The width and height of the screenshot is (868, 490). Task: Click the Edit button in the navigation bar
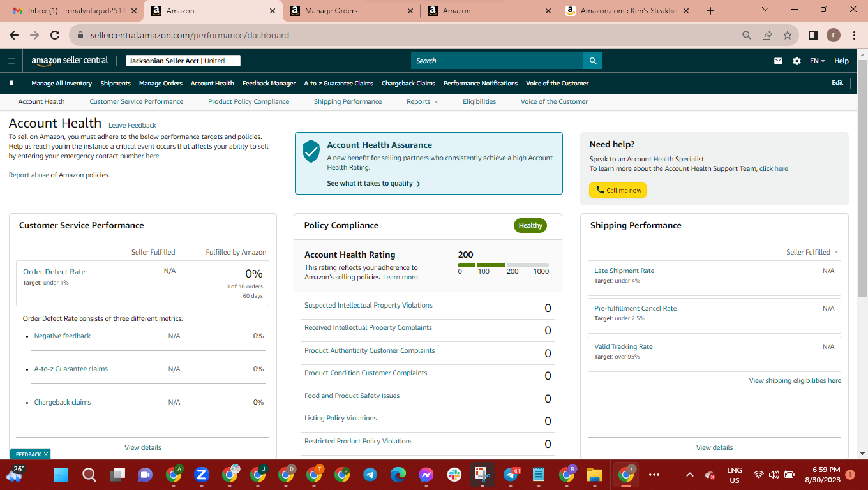pyautogui.click(x=837, y=83)
